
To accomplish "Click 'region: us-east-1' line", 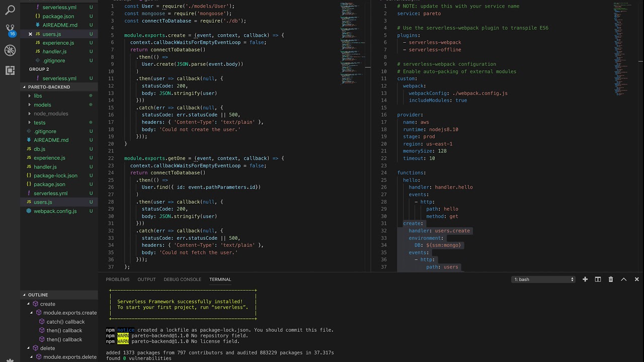I will point(427,144).
